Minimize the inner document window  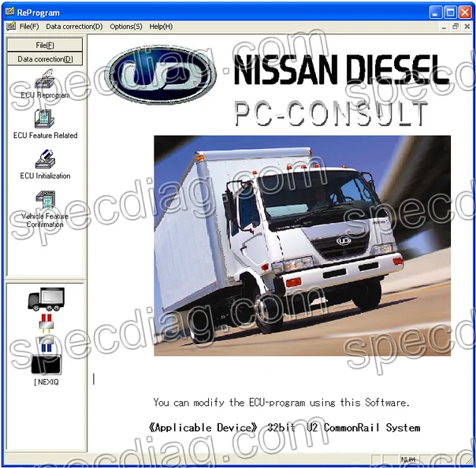pyautogui.click(x=444, y=27)
